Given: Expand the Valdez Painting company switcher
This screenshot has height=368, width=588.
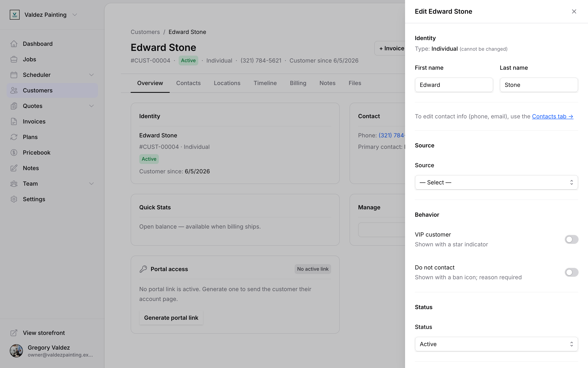Looking at the screenshot, I should pos(75,15).
